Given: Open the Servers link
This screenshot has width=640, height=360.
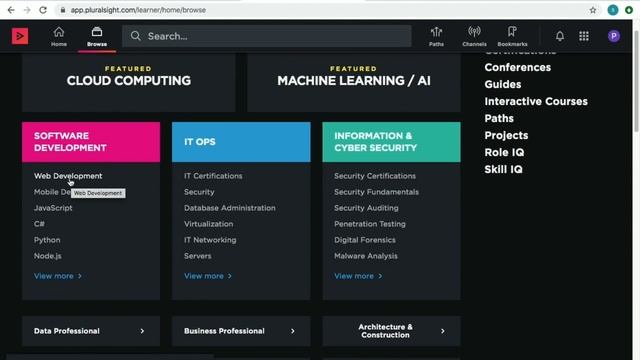Looking at the screenshot, I should 198,256.
